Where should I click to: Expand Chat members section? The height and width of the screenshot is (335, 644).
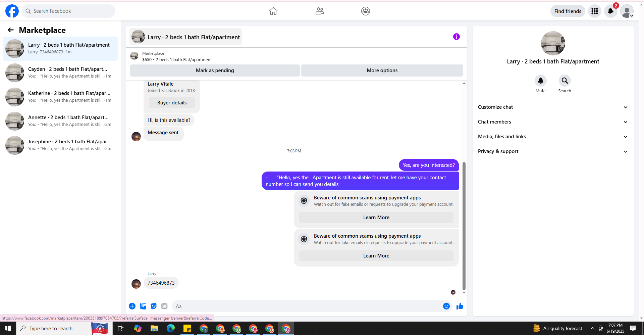click(x=553, y=122)
